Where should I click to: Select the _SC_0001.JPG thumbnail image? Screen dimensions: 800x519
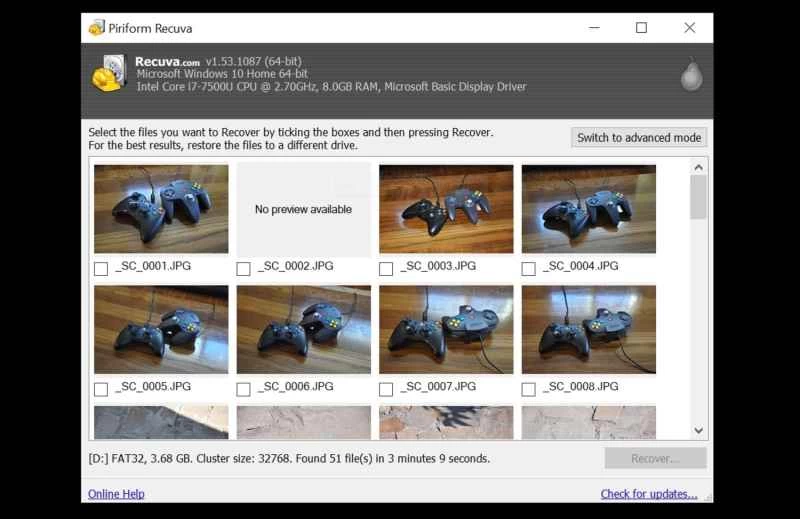point(161,209)
